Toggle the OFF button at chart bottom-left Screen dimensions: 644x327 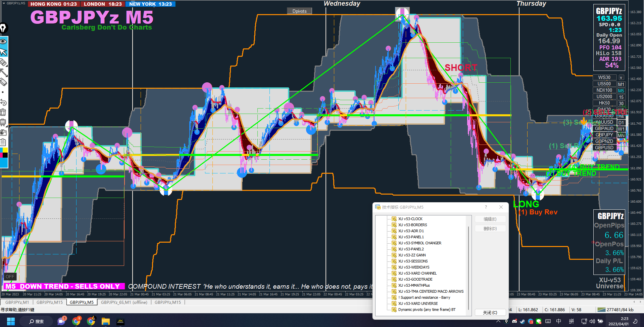coord(10,277)
